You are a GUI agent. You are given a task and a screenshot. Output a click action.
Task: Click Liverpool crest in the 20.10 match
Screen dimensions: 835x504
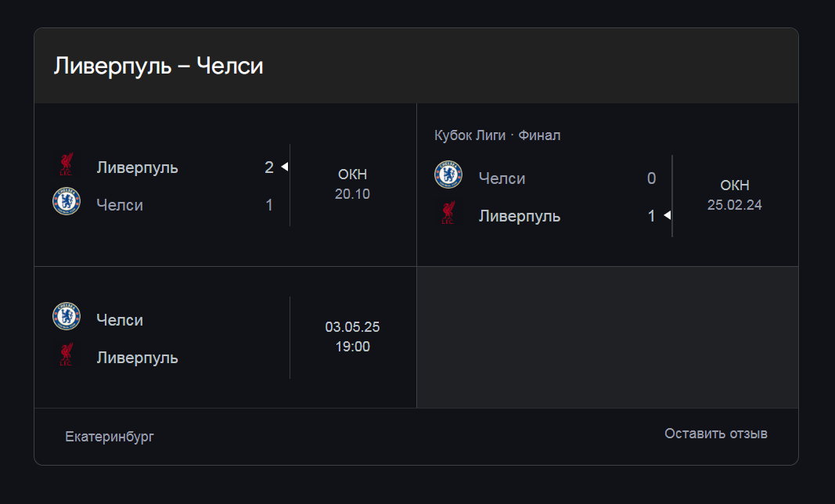(67, 164)
